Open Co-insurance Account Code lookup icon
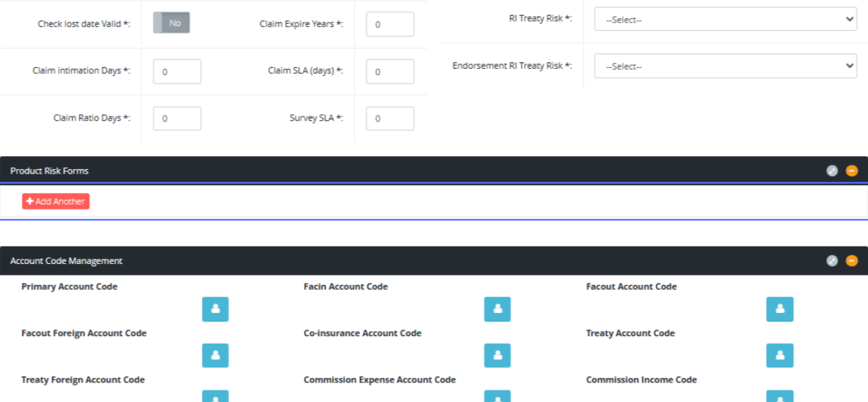 [x=497, y=355]
